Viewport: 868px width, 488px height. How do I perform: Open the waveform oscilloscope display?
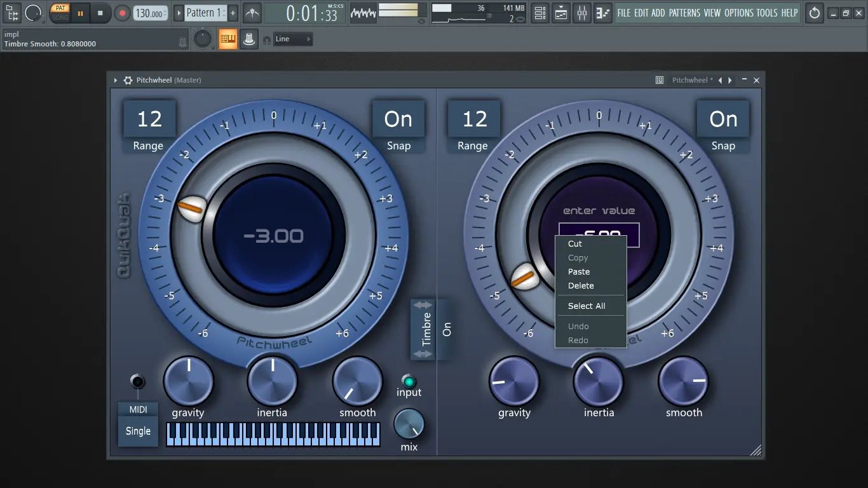(363, 13)
